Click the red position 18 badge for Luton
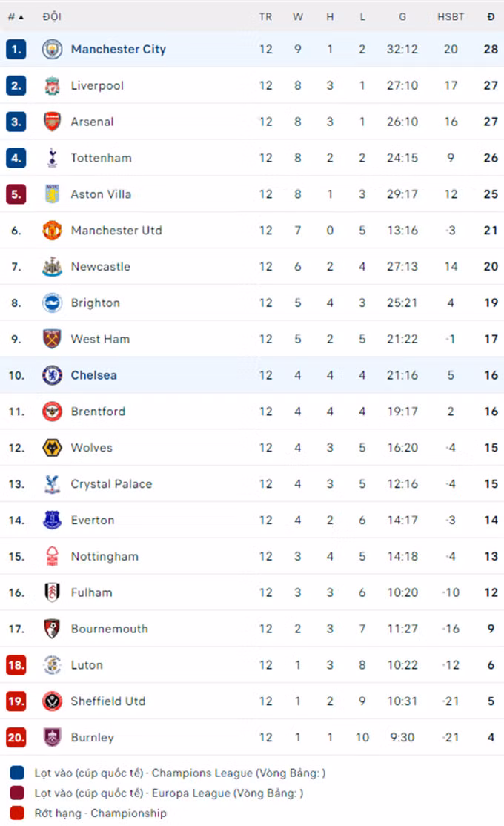Viewport: 504px width, 826px height. (x=16, y=665)
